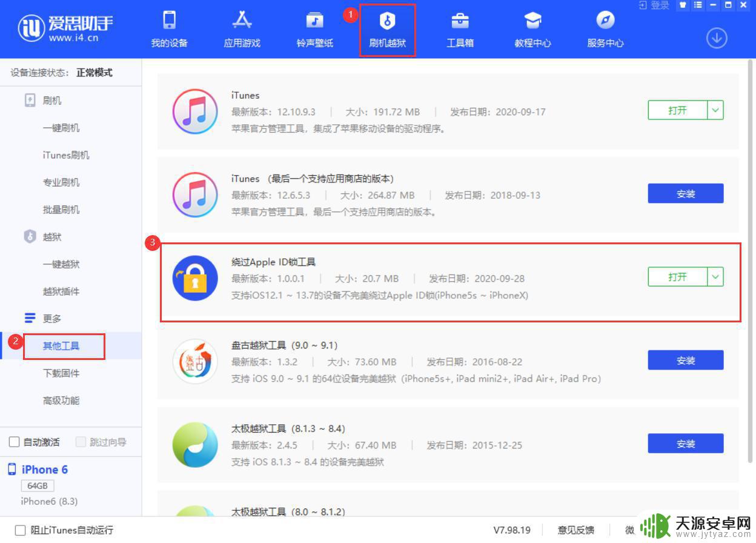Install 太极越狱工具 (8.1.3 ~ 8.4)
756x543 pixels.
tap(686, 444)
